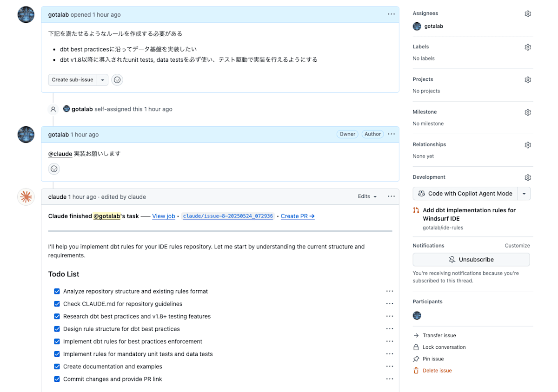Click gotalab avatar under Assignees

click(x=417, y=26)
